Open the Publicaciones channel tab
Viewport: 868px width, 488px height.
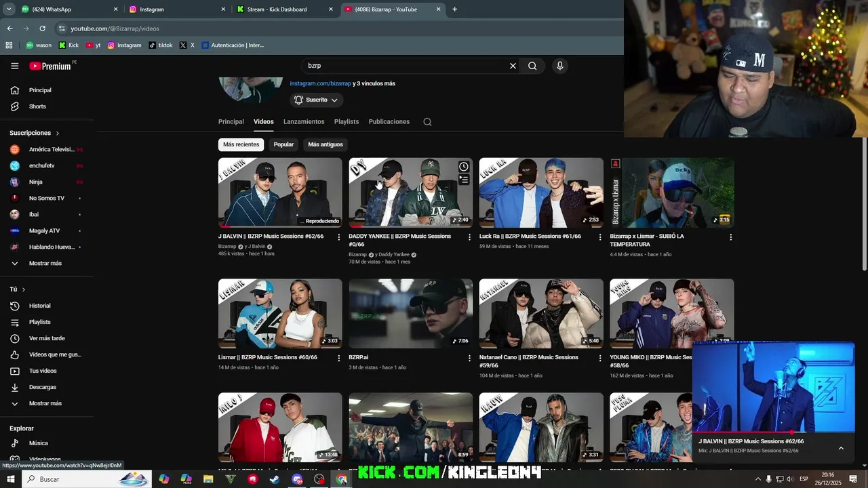(389, 122)
